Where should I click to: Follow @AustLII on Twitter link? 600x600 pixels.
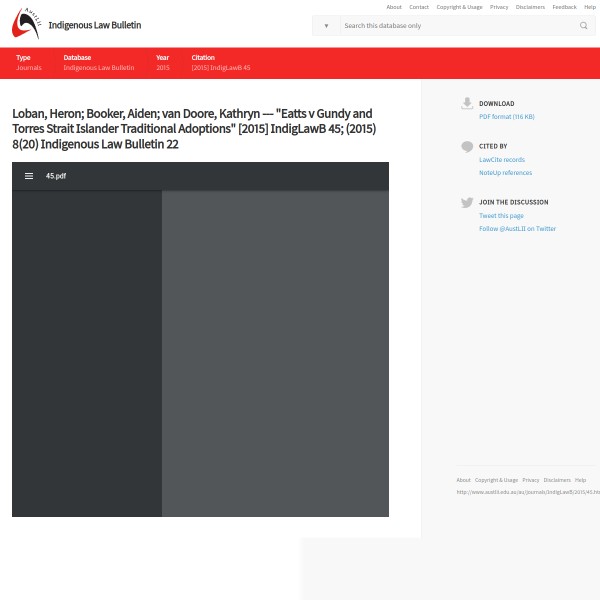point(517,229)
